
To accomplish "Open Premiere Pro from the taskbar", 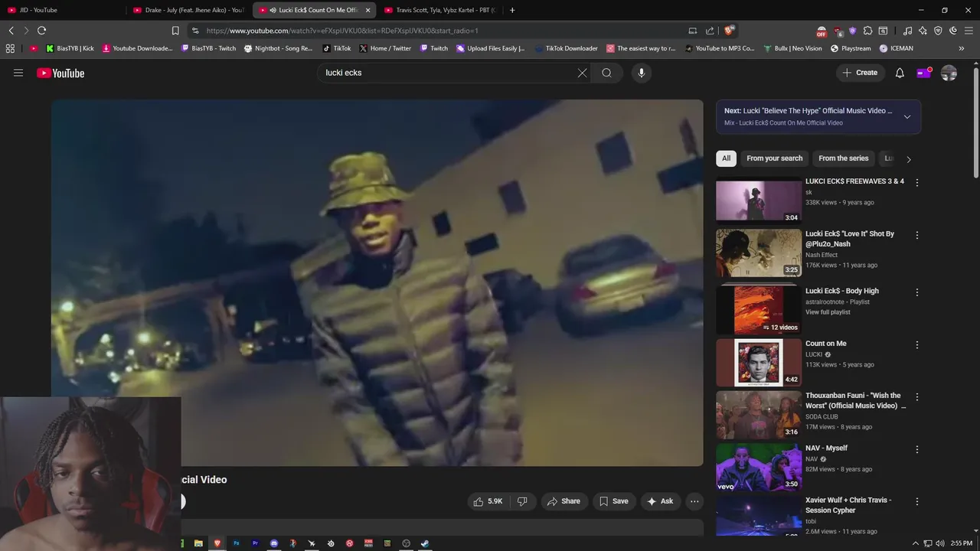I will (255, 543).
